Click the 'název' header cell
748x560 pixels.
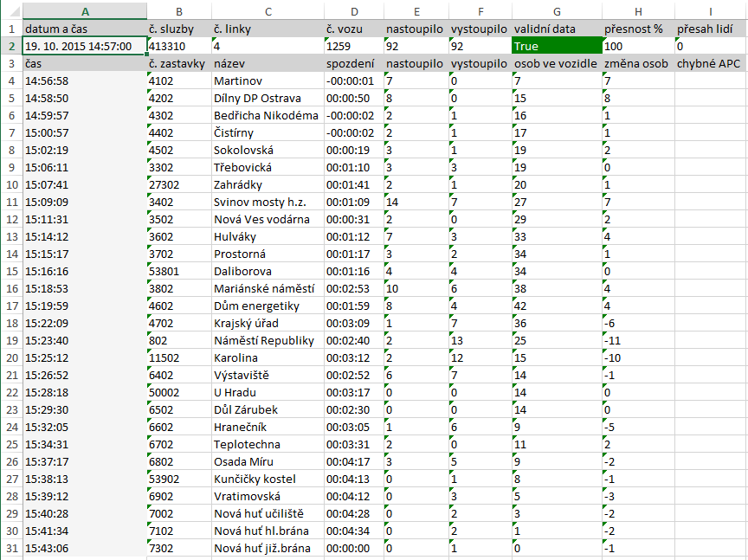[x=268, y=63]
